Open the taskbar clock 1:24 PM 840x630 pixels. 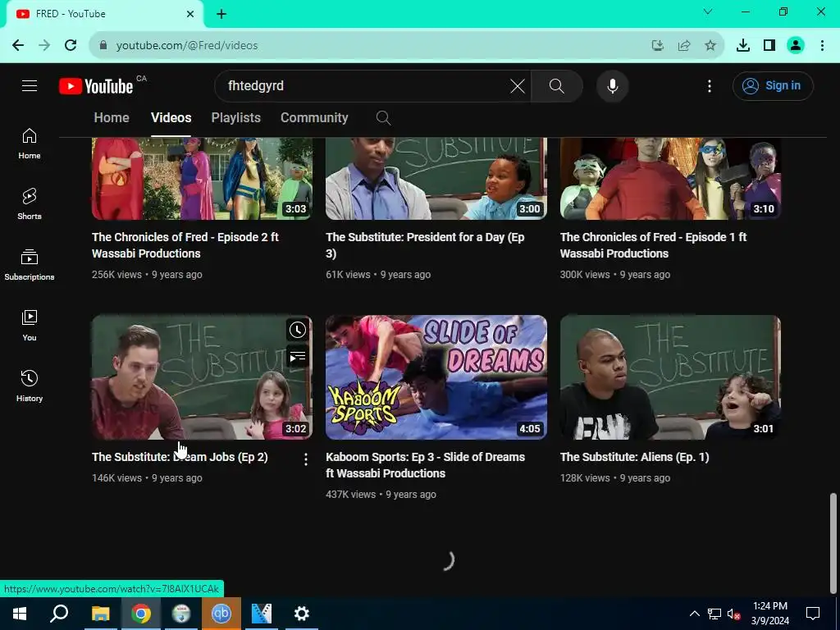pos(769,614)
